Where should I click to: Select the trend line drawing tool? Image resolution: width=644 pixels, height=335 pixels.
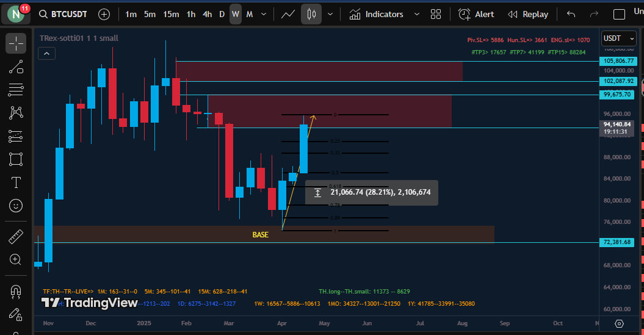pyautogui.click(x=16, y=67)
